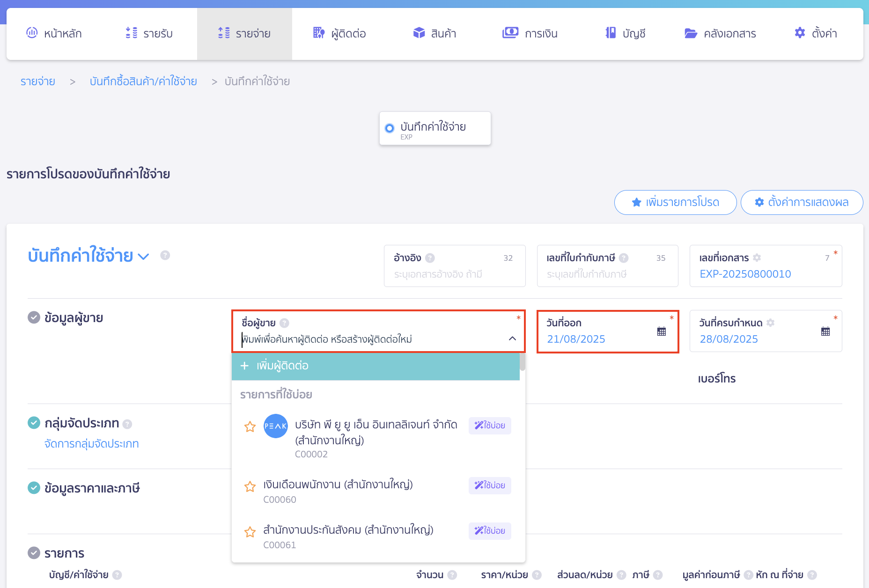Collapse the บันทึกค่าใช้จ่าย header chevron

[x=144, y=257]
